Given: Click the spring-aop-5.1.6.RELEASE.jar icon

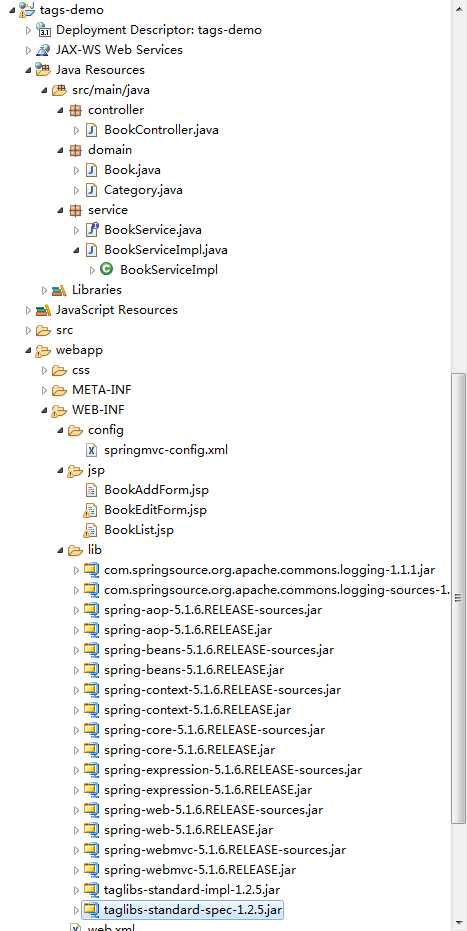Looking at the screenshot, I should 91,629.
